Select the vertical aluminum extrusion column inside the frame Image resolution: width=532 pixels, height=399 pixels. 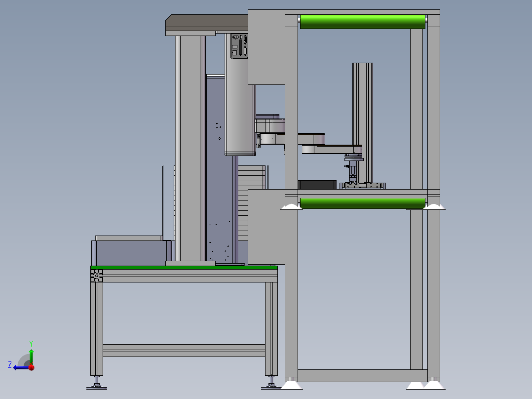click(x=363, y=124)
